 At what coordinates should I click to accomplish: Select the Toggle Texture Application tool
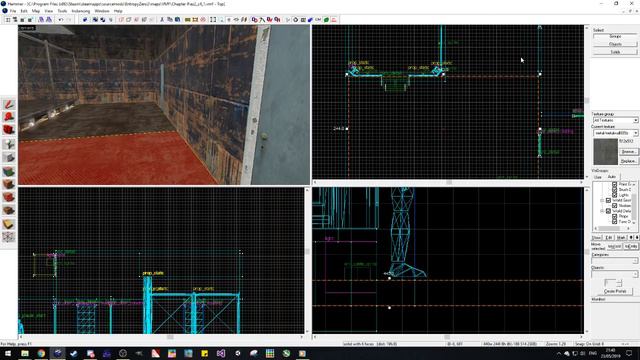coord(9,171)
